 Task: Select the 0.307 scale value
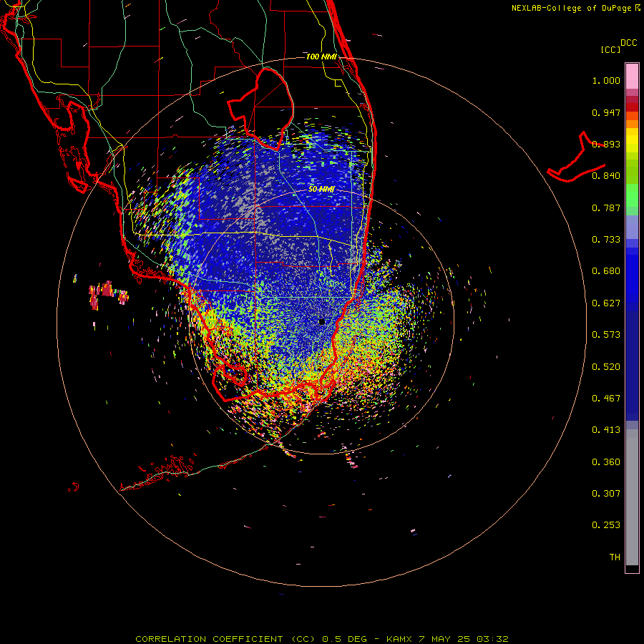[x=606, y=494]
